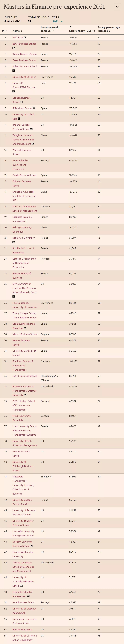Image resolution: width=124 pixels, height=644 pixels.
Task: Click the profile icon under ESCP Business School
Action: 14,48
